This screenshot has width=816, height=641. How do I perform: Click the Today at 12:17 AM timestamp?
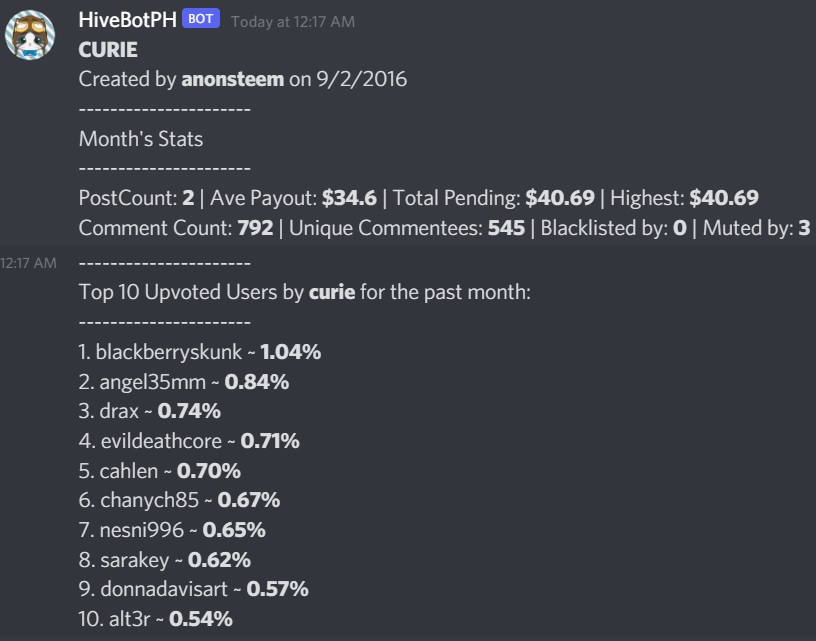pos(293,22)
